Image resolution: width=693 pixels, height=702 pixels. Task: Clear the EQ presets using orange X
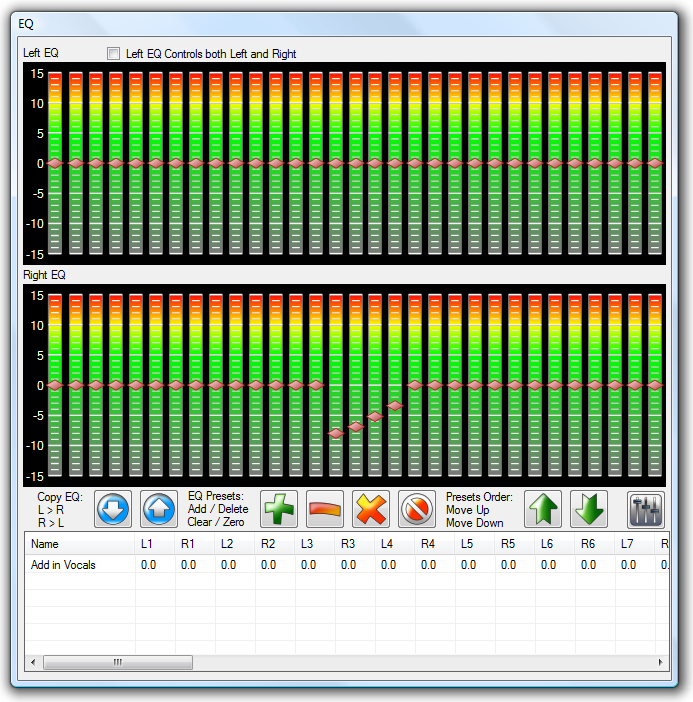pos(371,509)
